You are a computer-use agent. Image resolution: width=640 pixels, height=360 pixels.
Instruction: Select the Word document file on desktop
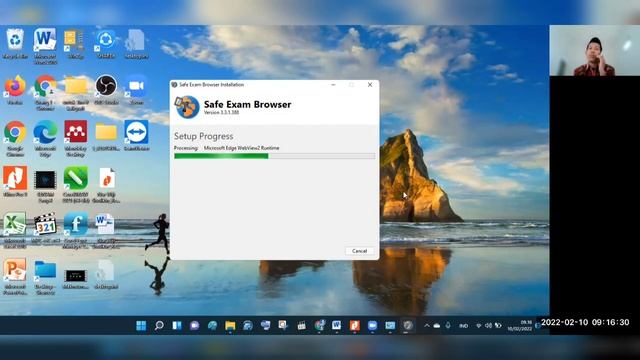point(106,231)
